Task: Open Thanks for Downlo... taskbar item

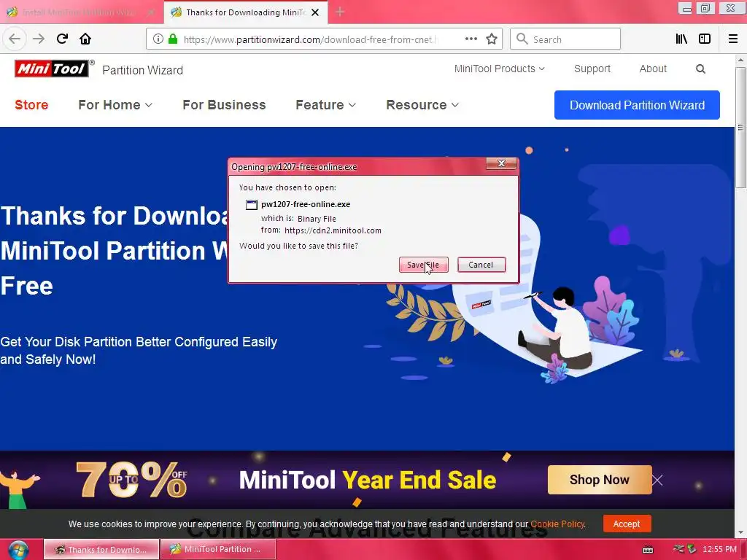Action: 101,550
